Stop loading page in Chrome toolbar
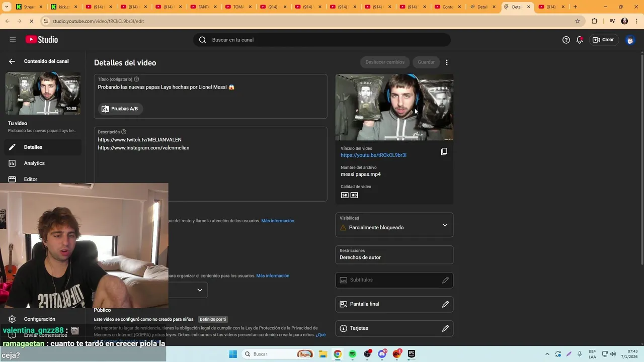Viewport: 644px width, 362px height. tap(31, 21)
